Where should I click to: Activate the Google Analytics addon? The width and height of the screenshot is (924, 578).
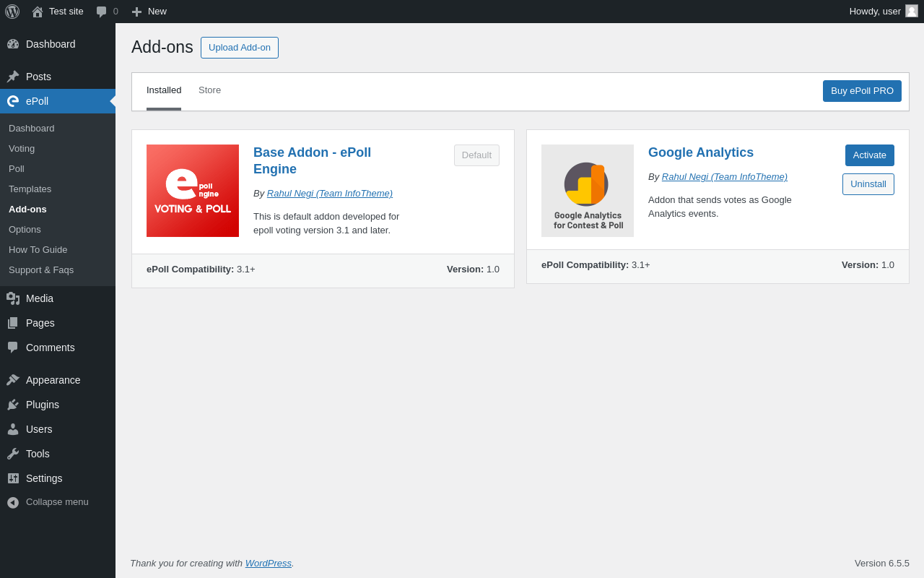tap(869, 155)
